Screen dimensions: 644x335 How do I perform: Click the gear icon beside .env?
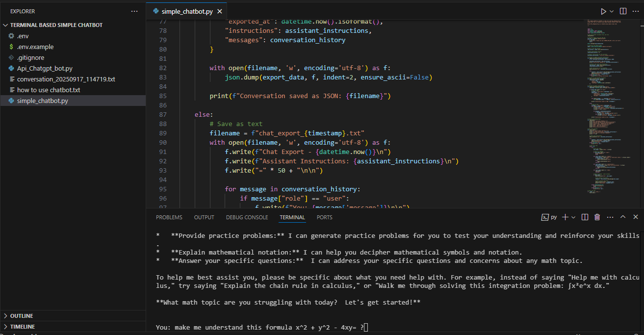click(x=12, y=36)
